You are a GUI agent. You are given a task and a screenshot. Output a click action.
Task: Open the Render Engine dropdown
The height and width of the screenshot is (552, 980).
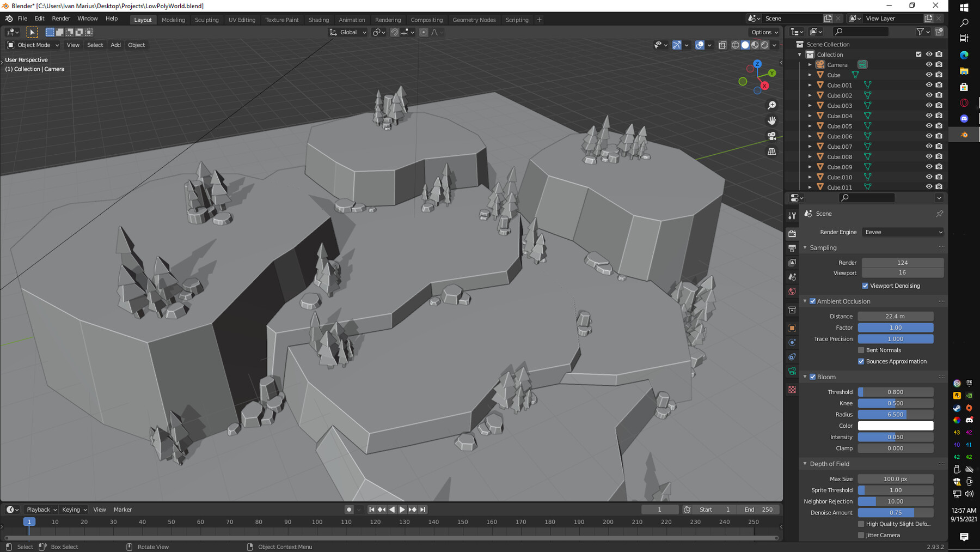click(x=903, y=232)
